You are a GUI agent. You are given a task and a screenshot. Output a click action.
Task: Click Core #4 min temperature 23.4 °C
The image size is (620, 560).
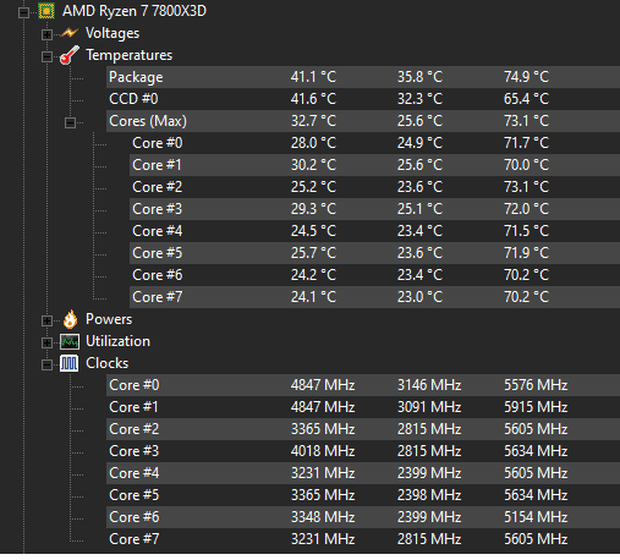click(420, 231)
